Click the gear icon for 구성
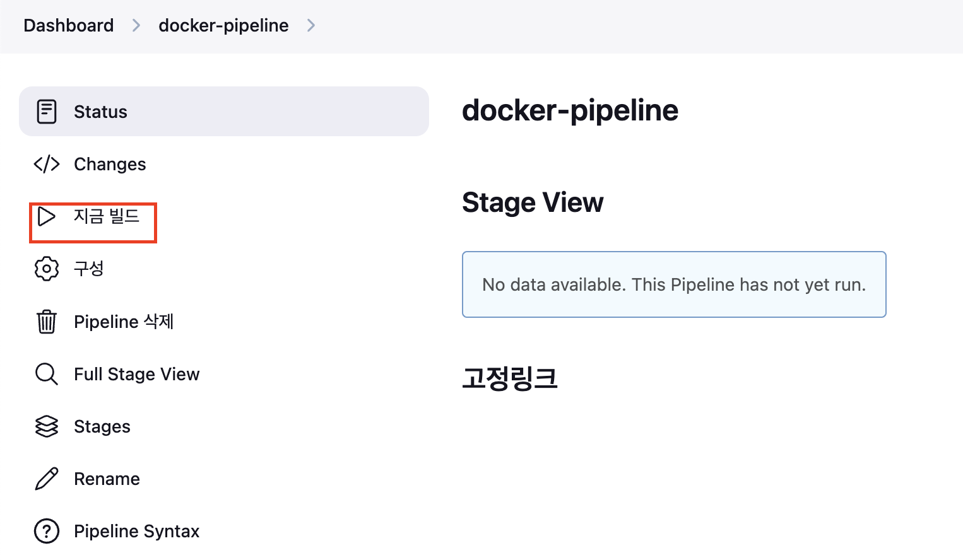The width and height of the screenshot is (963, 560). [47, 269]
